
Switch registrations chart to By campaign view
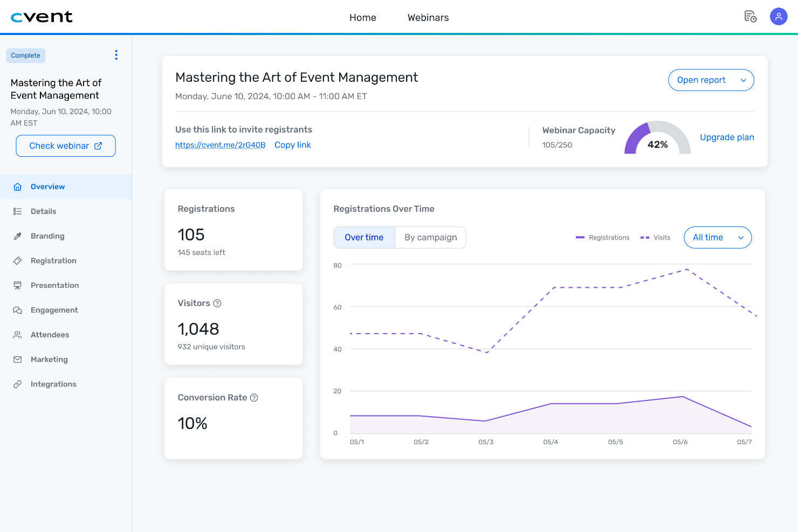[x=430, y=237]
